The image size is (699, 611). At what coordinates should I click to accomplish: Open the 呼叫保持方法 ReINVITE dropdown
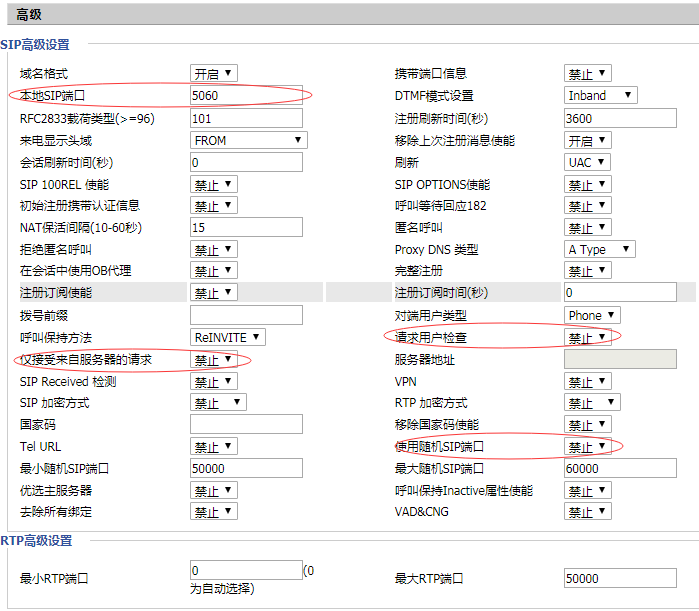tap(227, 337)
